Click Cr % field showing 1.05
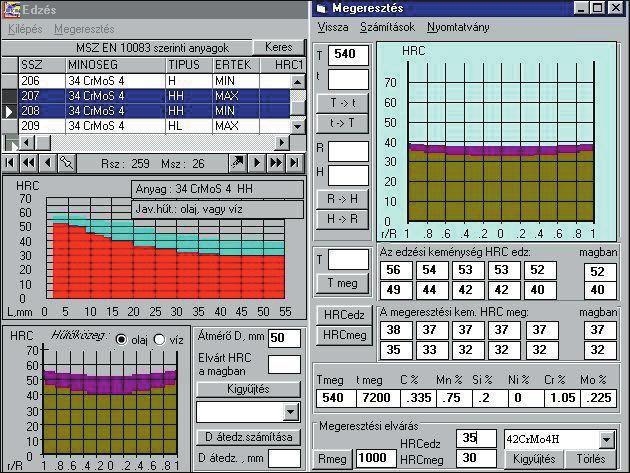The height and width of the screenshot is (473, 630). coord(562,398)
